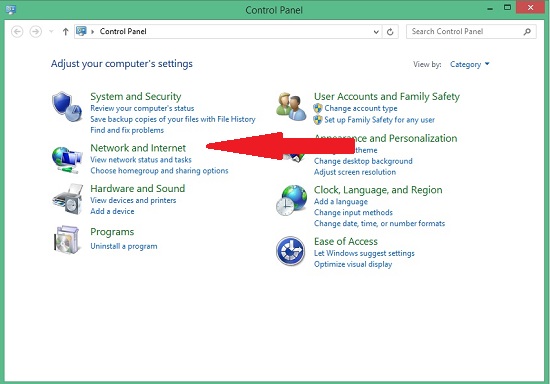
Task: Click Save backup copies with File History
Action: tap(173, 119)
